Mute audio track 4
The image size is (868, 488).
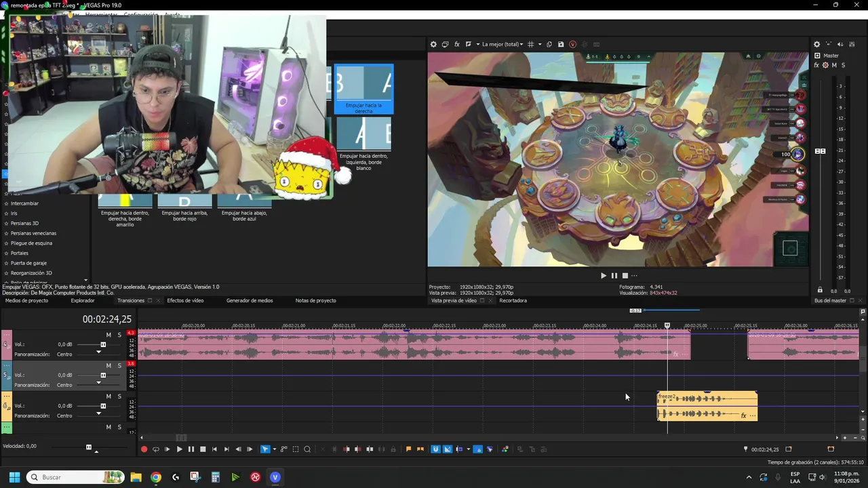(x=108, y=335)
